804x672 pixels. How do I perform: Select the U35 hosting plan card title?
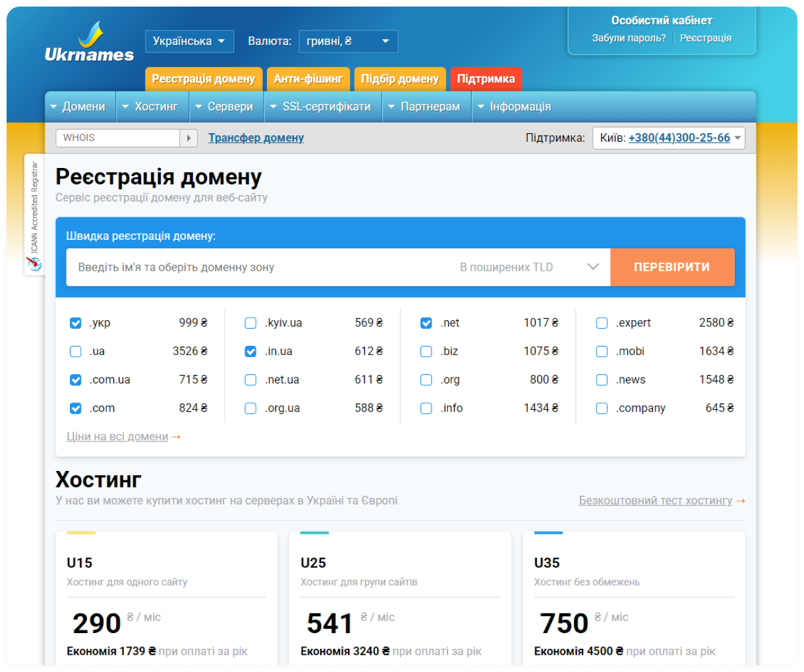click(x=547, y=563)
